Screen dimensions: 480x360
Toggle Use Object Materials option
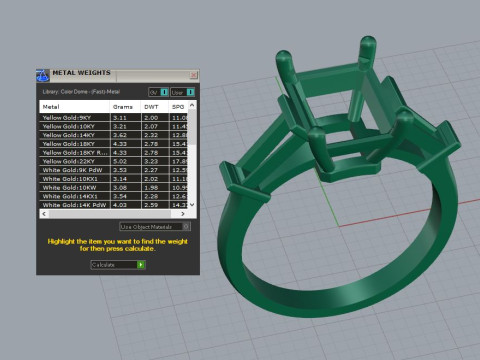pos(155,227)
